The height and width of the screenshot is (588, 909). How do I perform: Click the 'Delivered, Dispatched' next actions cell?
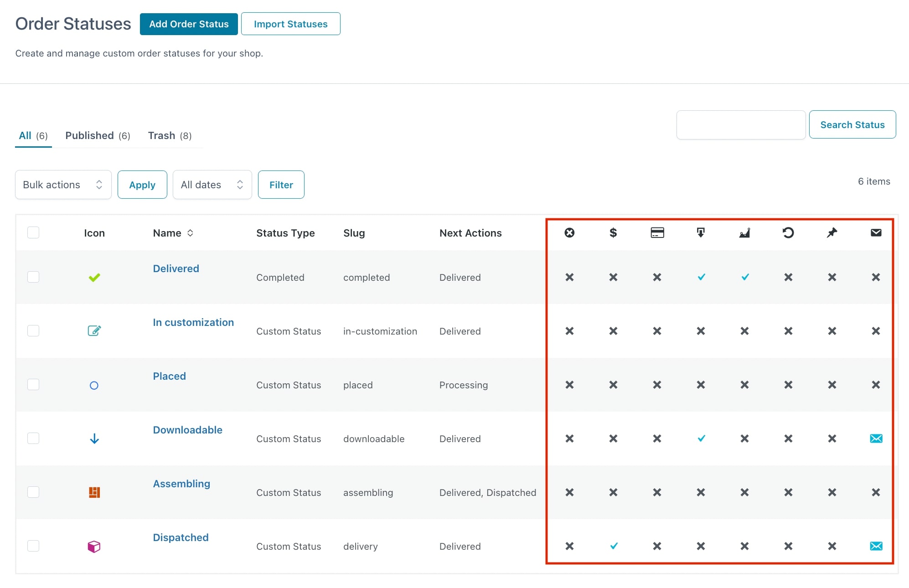click(x=488, y=493)
